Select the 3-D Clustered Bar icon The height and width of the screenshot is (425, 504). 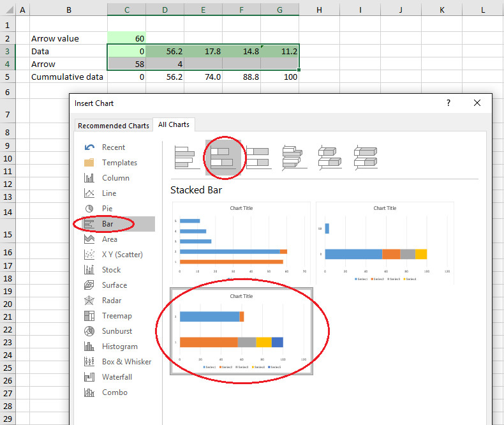coord(295,156)
